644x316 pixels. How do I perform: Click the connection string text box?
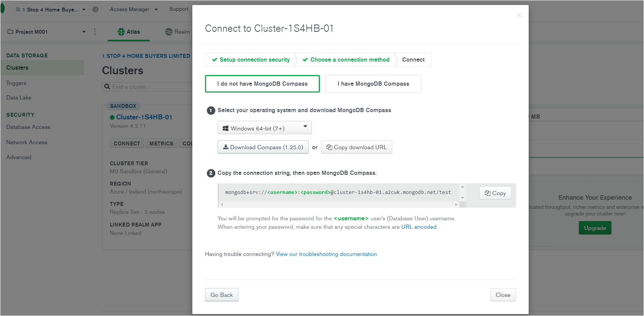[339, 192]
